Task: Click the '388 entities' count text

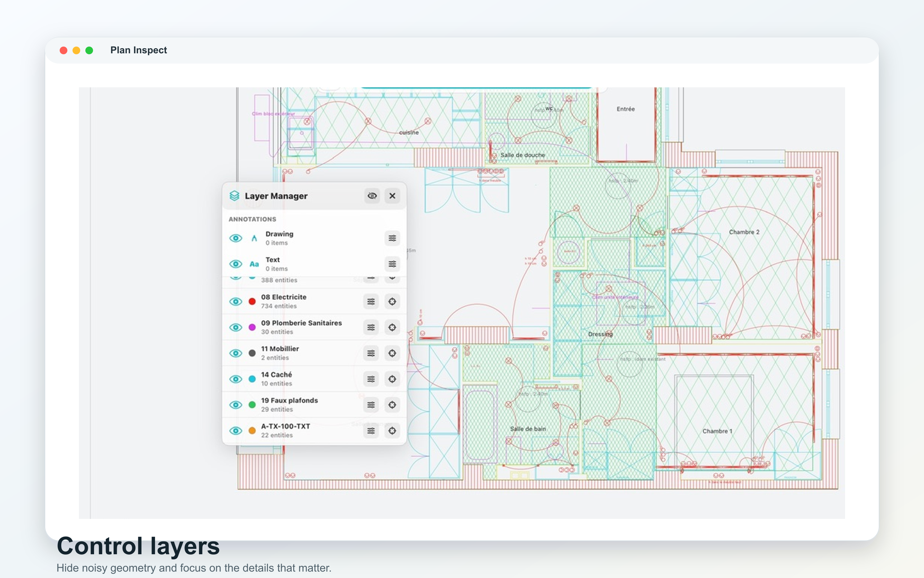Action: coord(279,280)
